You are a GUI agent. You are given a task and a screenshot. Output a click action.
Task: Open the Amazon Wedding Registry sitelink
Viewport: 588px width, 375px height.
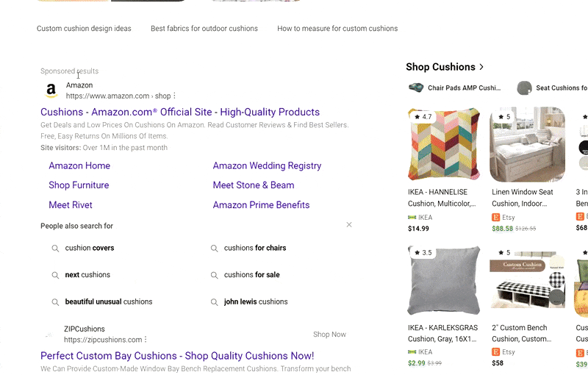[267, 166]
